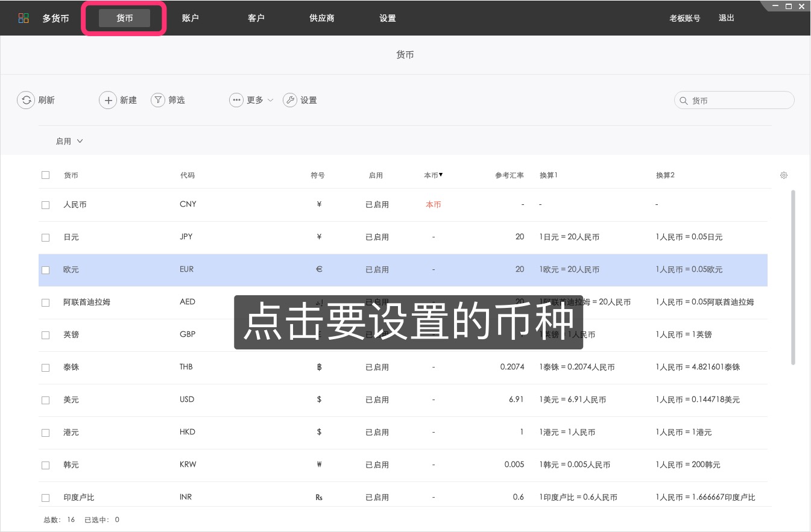Check the 阿联酋迪拉姆 row checkbox

coord(46,302)
